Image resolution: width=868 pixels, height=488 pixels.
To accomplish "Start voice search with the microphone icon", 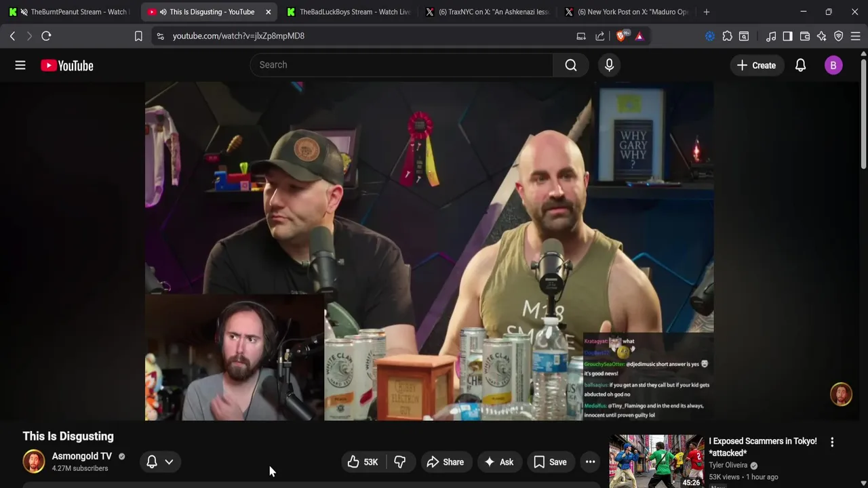I will (x=609, y=65).
